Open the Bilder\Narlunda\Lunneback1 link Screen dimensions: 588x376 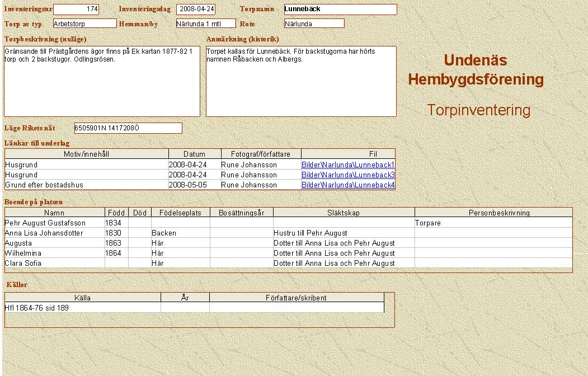tap(348, 165)
